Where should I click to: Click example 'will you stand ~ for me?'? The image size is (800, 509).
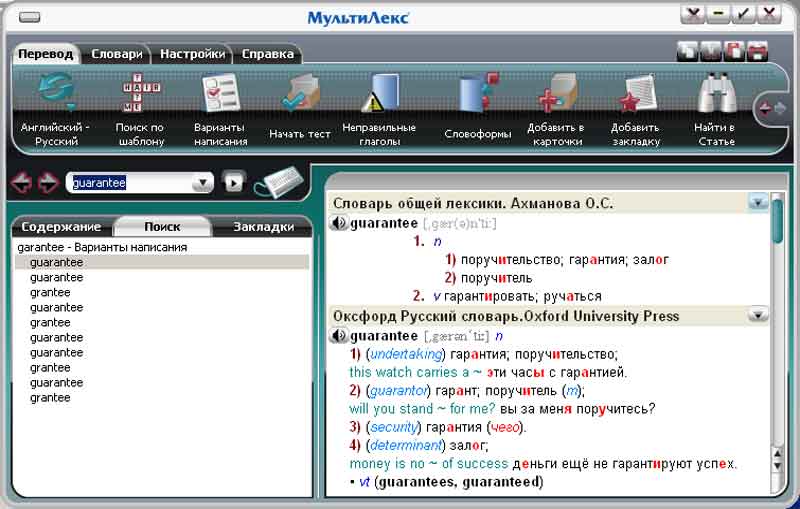[x=422, y=409]
